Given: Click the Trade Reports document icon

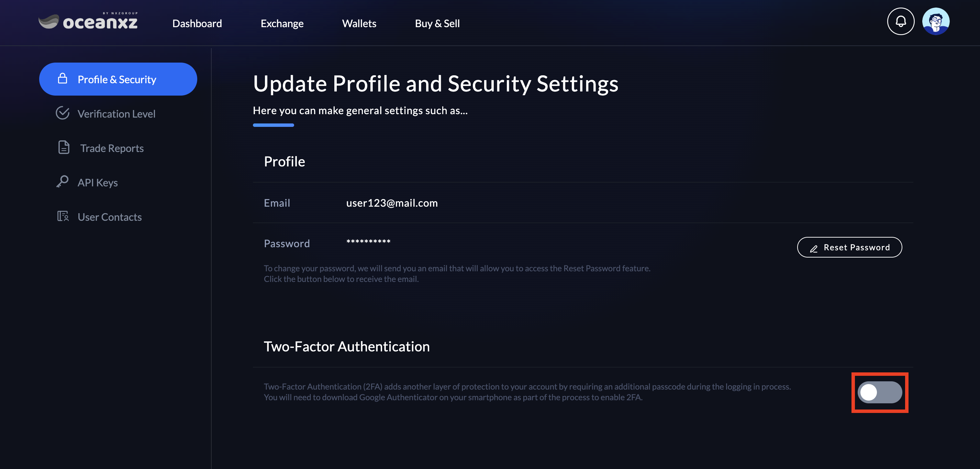Looking at the screenshot, I should 64,147.
